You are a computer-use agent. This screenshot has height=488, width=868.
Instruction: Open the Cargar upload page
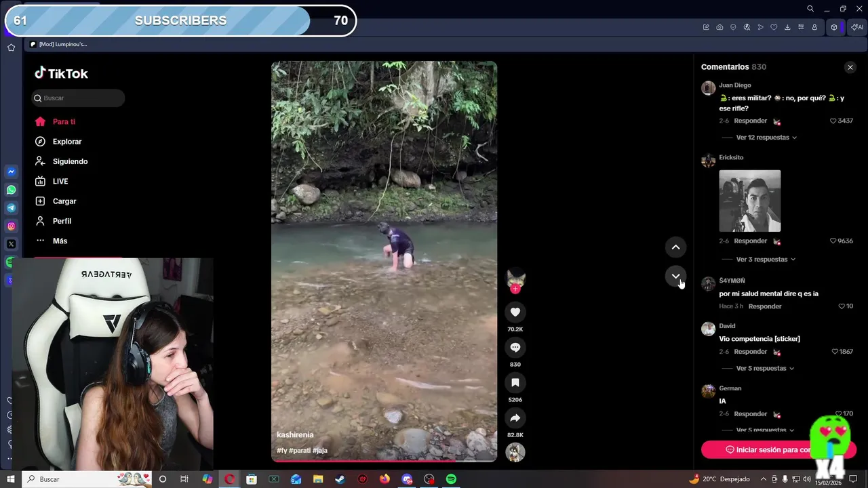(x=64, y=201)
